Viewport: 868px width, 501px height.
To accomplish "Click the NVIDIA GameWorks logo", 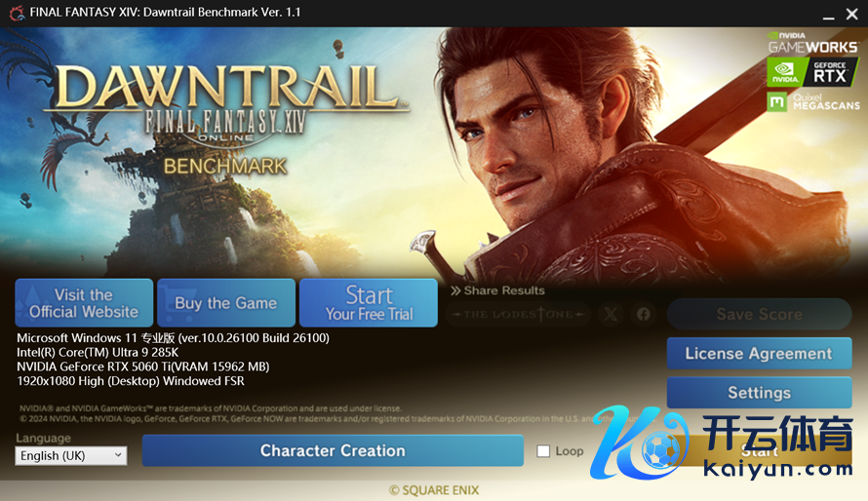I will click(812, 43).
